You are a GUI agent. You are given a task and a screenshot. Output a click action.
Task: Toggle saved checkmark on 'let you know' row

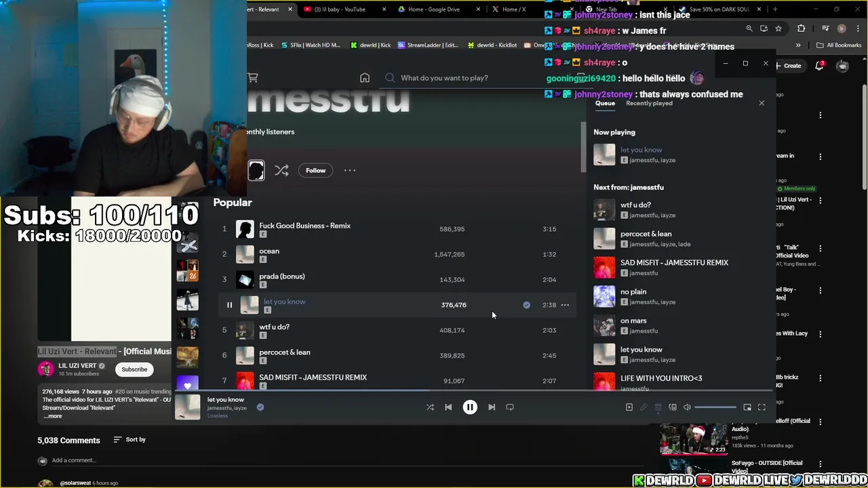pos(526,305)
